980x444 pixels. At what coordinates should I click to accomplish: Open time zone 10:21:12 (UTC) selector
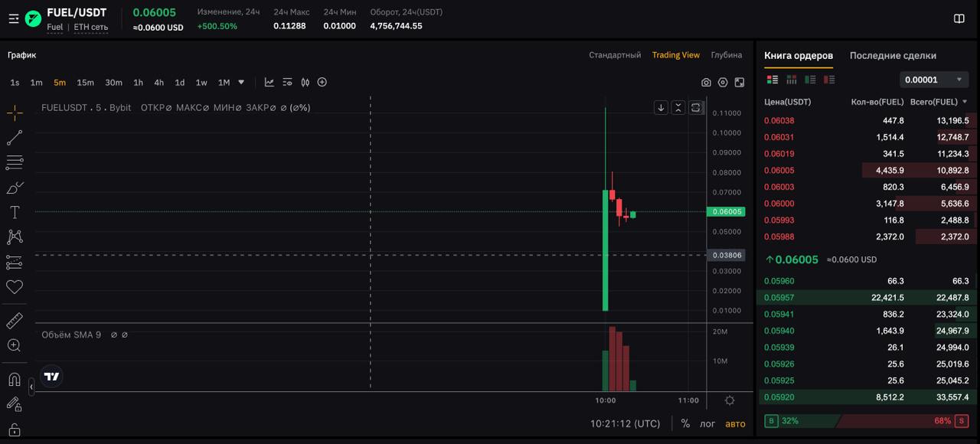625,423
